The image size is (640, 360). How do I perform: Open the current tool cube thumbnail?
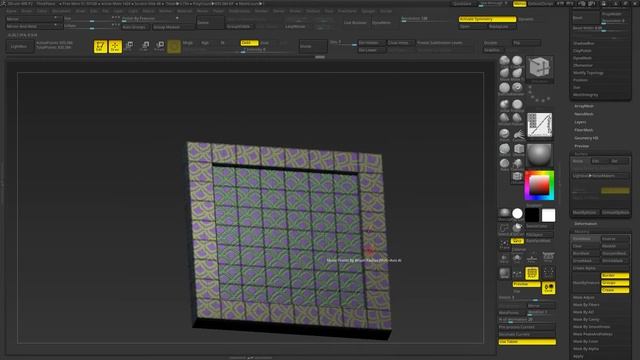pos(540,68)
